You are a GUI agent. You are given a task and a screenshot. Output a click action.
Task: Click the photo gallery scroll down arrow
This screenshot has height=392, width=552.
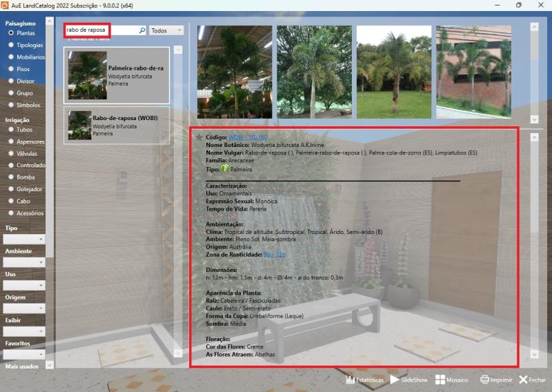pos(534,119)
